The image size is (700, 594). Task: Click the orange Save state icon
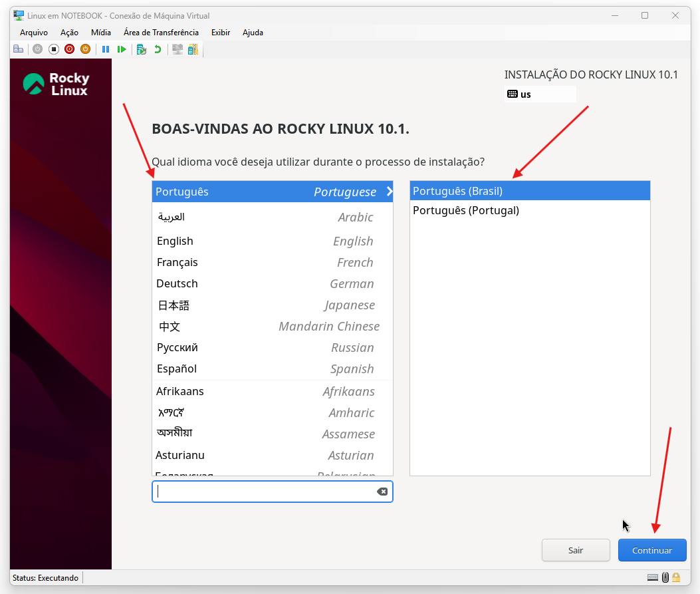point(85,49)
